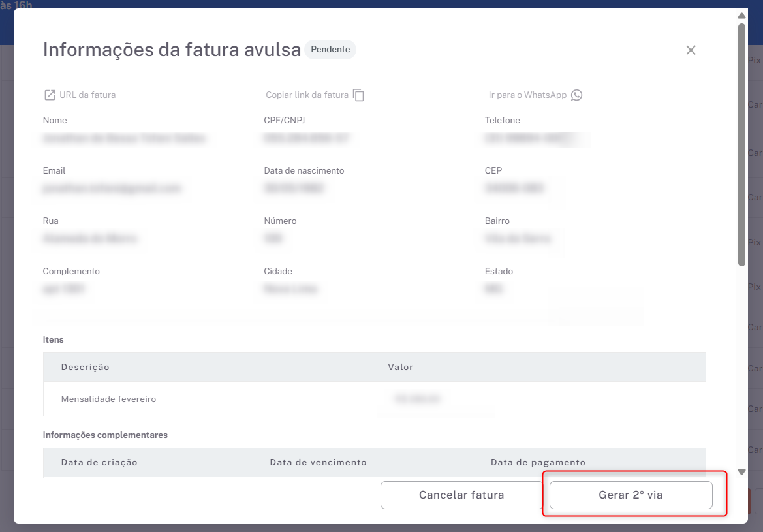Click the Descrição column header
763x532 pixels.
coord(86,368)
